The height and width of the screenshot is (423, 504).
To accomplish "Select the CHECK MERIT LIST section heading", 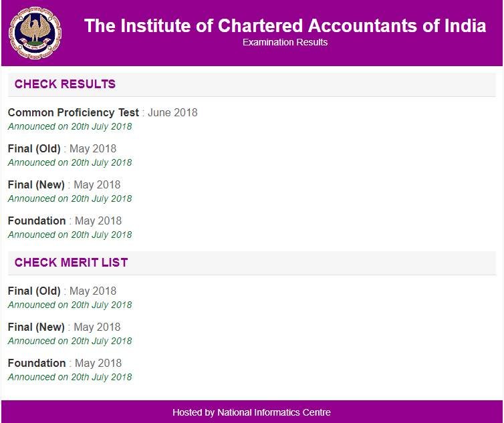I will 71,263.
